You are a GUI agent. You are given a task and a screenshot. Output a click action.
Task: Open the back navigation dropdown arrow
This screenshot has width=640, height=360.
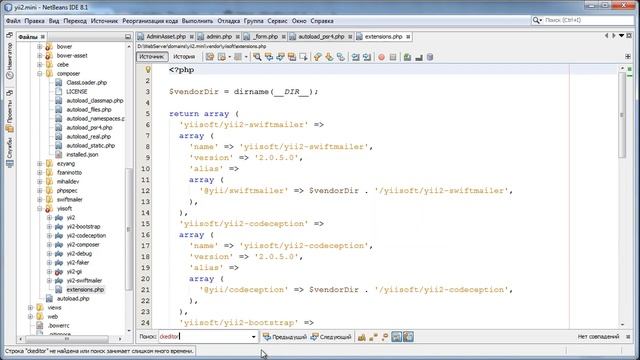click(229, 57)
